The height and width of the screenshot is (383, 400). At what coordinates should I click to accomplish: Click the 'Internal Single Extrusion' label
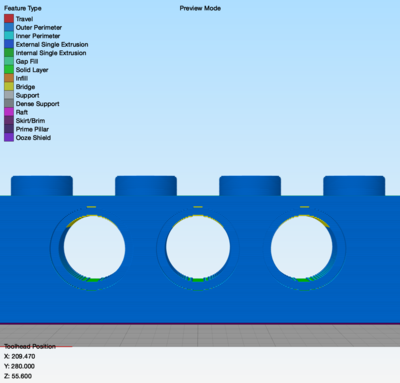[51, 53]
